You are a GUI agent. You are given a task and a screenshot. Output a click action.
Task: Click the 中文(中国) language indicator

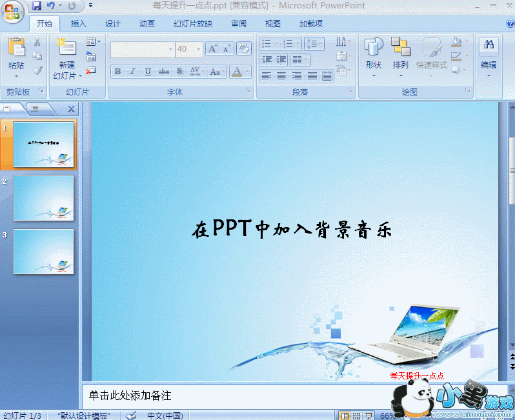pyautogui.click(x=165, y=415)
